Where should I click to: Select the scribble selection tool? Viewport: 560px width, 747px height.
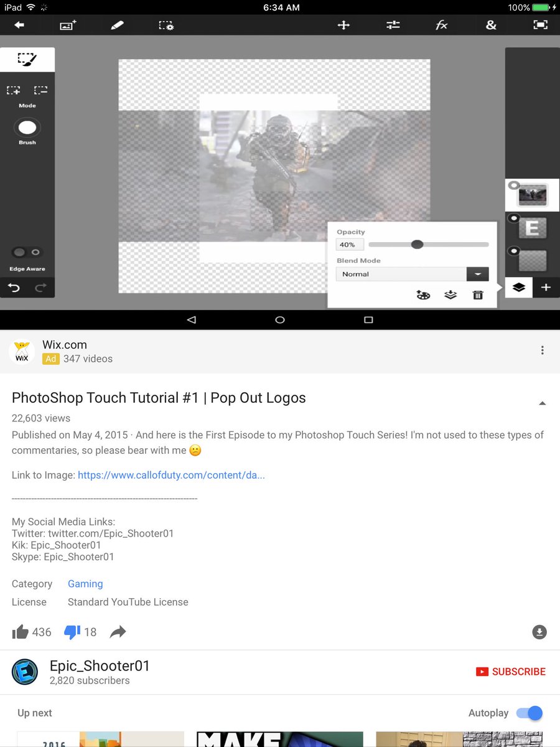pyautogui.click(x=27, y=60)
